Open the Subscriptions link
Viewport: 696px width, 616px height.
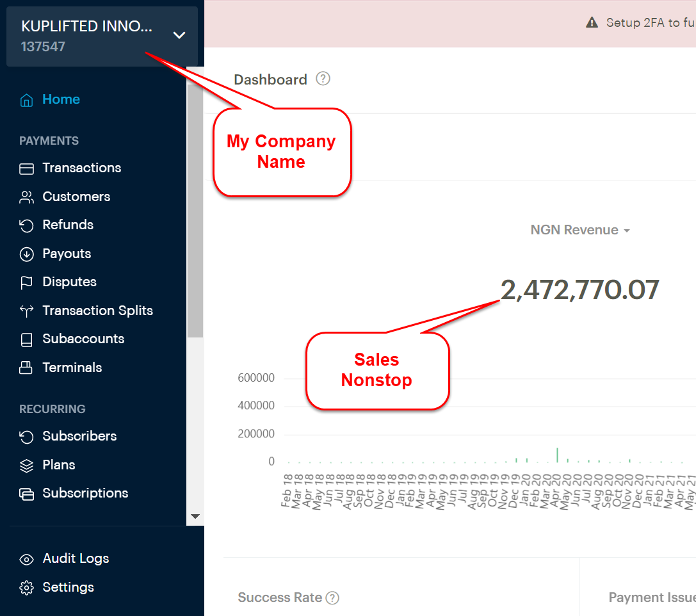85,494
